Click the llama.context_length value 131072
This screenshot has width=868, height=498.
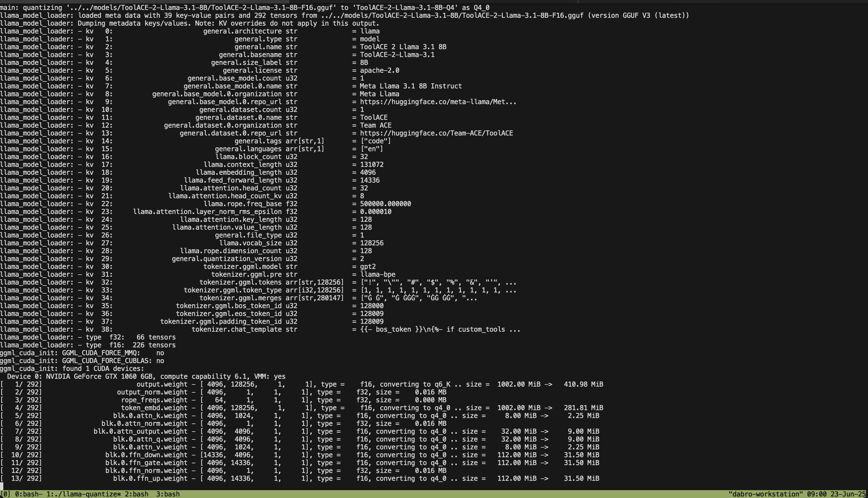click(x=372, y=164)
